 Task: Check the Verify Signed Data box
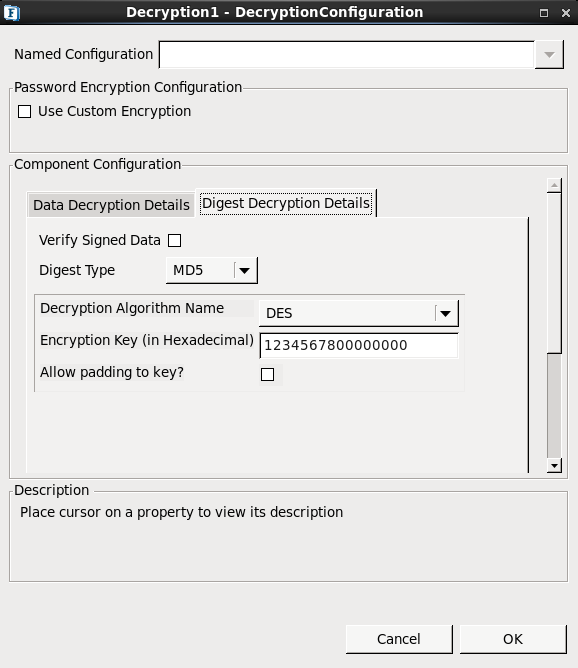click(174, 241)
